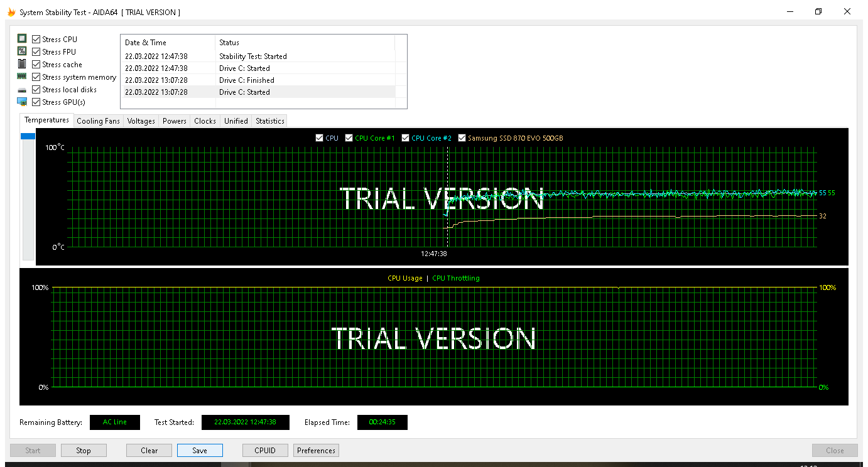Click the 100°C label on the temperature axis
The image size is (868, 467).
point(55,148)
